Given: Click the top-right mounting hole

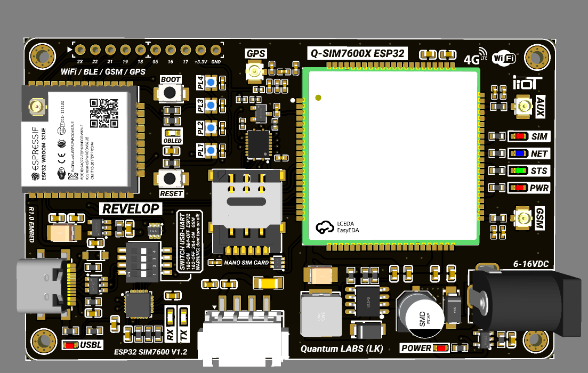Looking at the screenshot, I should [537, 58].
